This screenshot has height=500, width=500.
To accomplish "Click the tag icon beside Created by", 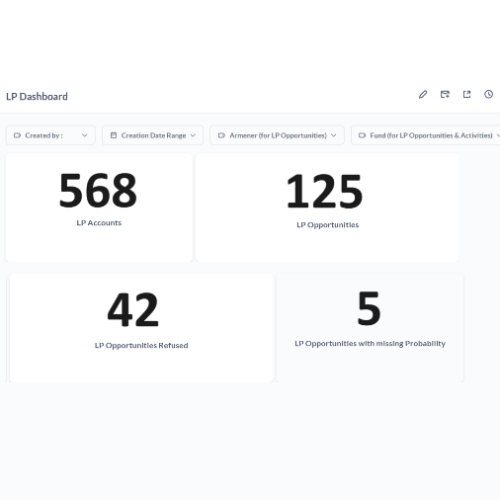I will [x=17, y=135].
